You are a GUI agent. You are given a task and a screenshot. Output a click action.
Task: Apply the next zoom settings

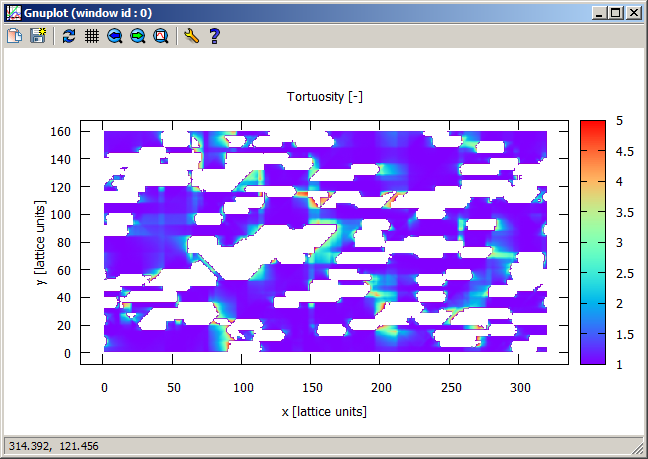(138, 36)
